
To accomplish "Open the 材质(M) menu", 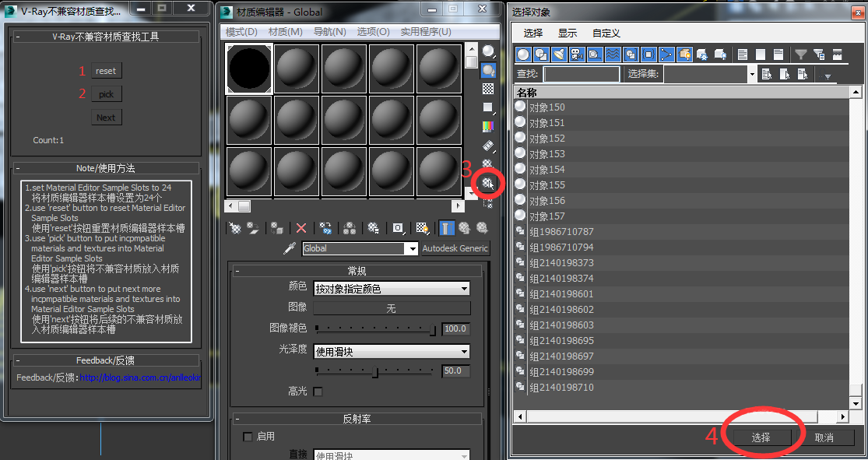I will [285, 32].
